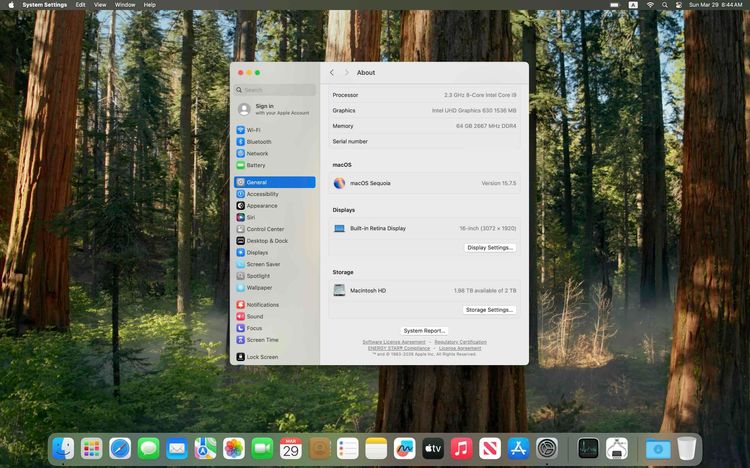
Task: Open Photos from the Dock
Action: (x=234, y=449)
